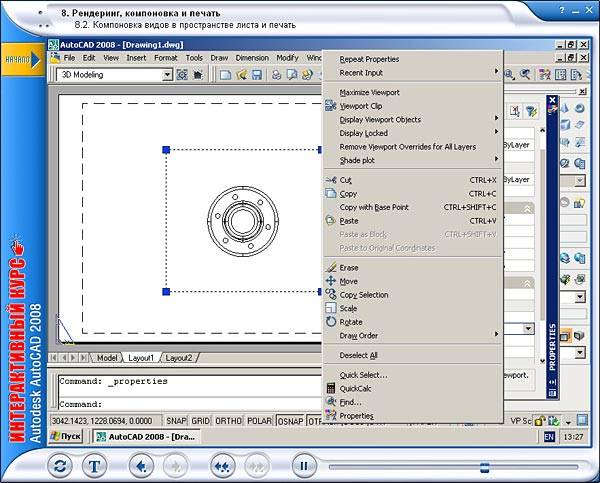
Task: Toggle OSNAP in status bar
Action: tap(290, 421)
